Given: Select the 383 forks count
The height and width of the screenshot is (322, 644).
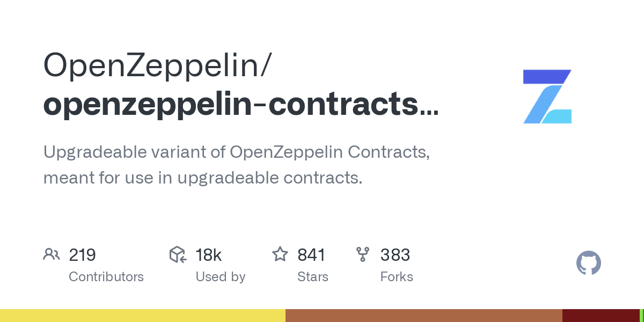Looking at the screenshot, I should click(x=396, y=254).
